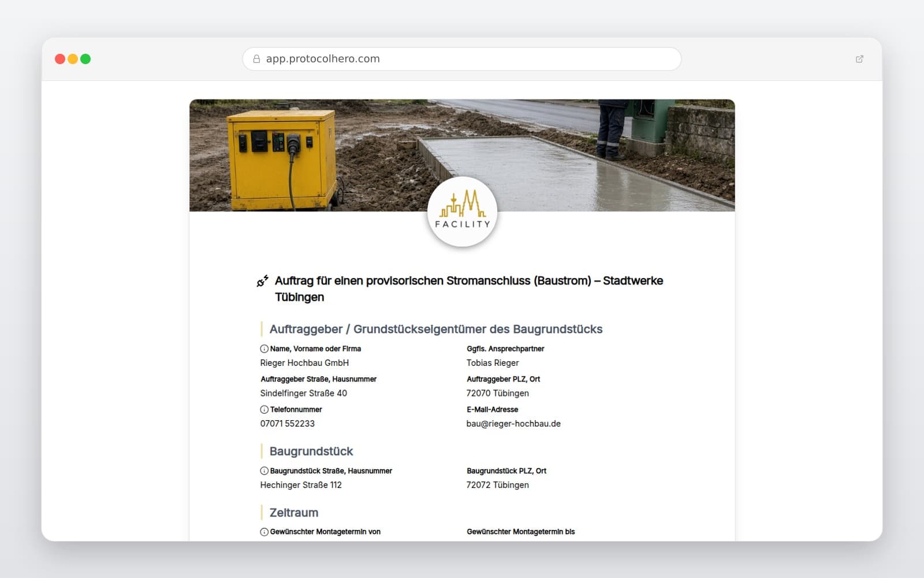Screen dimensions: 924x578
Task: Click the Baugrundstück section heading
Action: (311, 451)
